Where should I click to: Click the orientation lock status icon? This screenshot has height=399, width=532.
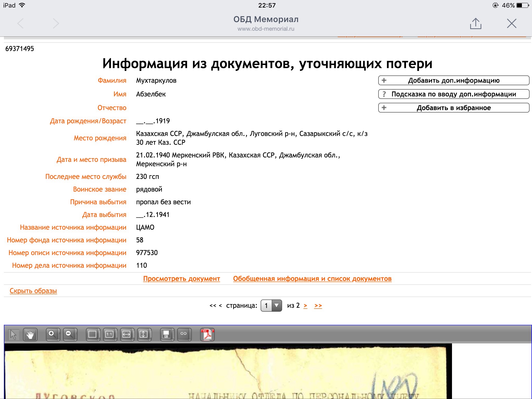click(495, 5)
